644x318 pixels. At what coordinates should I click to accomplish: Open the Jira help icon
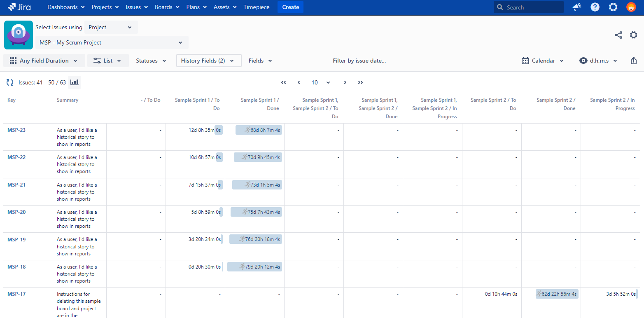pos(595,7)
